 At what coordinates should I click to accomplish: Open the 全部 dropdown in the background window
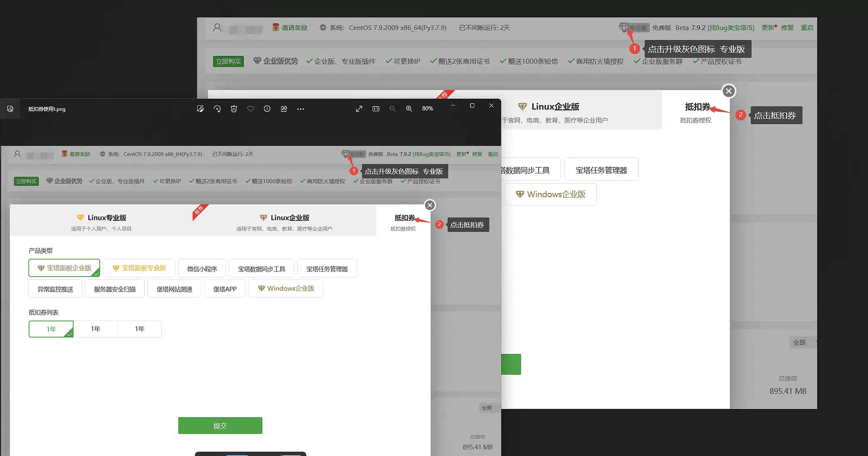coord(803,342)
